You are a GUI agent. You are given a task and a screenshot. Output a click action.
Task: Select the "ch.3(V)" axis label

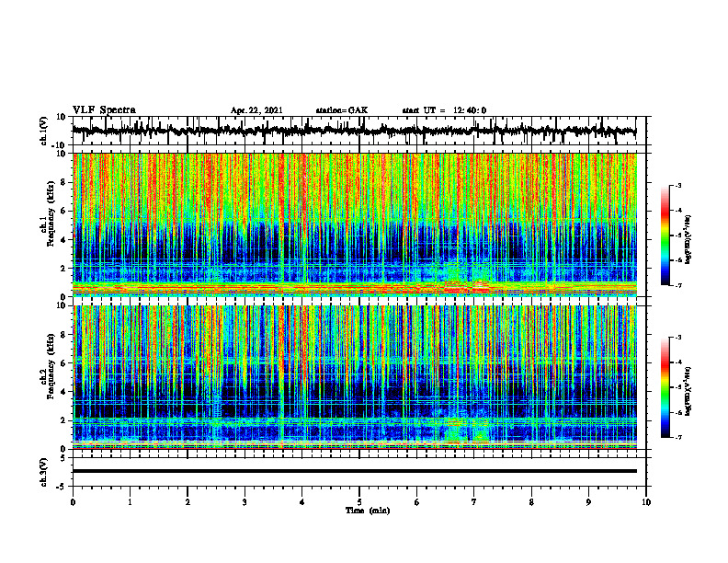point(44,473)
